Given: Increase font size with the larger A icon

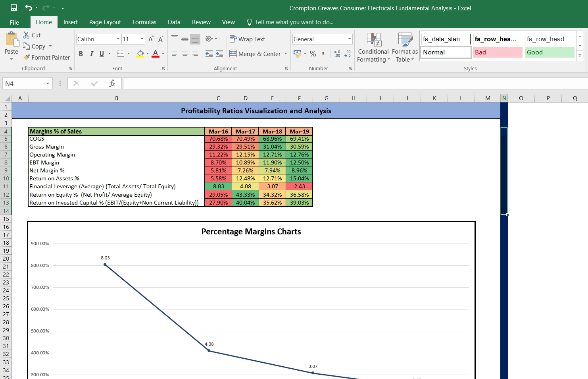Looking at the screenshot, I should click(151, 39).
